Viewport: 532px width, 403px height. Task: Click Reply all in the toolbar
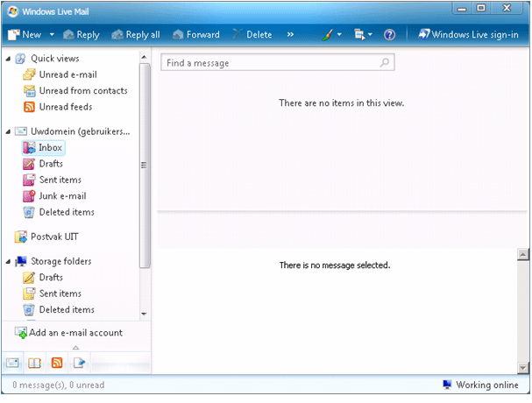click(136, 34)
